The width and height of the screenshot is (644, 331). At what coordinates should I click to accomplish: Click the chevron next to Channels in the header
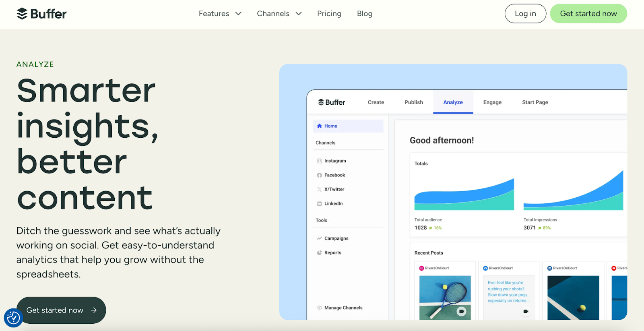(x=299, y=14)
